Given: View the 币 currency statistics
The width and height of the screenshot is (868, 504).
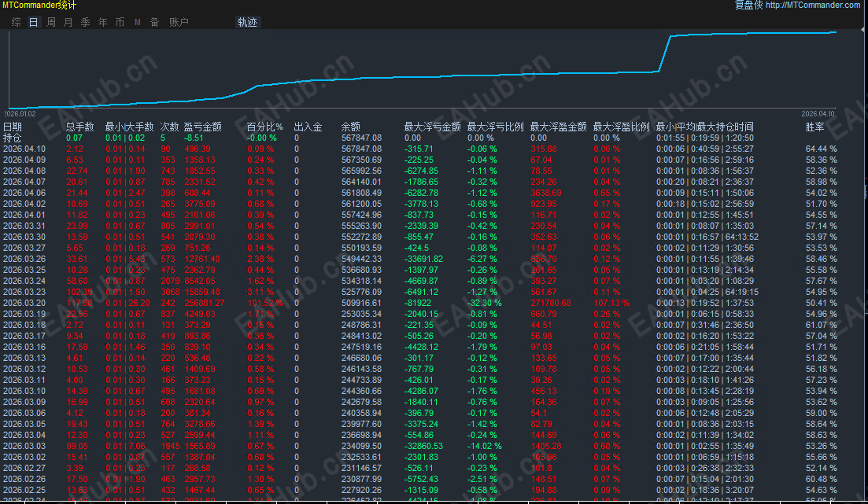Looking at the screenshot, I should pyautogui.click(x=119, y=22).
